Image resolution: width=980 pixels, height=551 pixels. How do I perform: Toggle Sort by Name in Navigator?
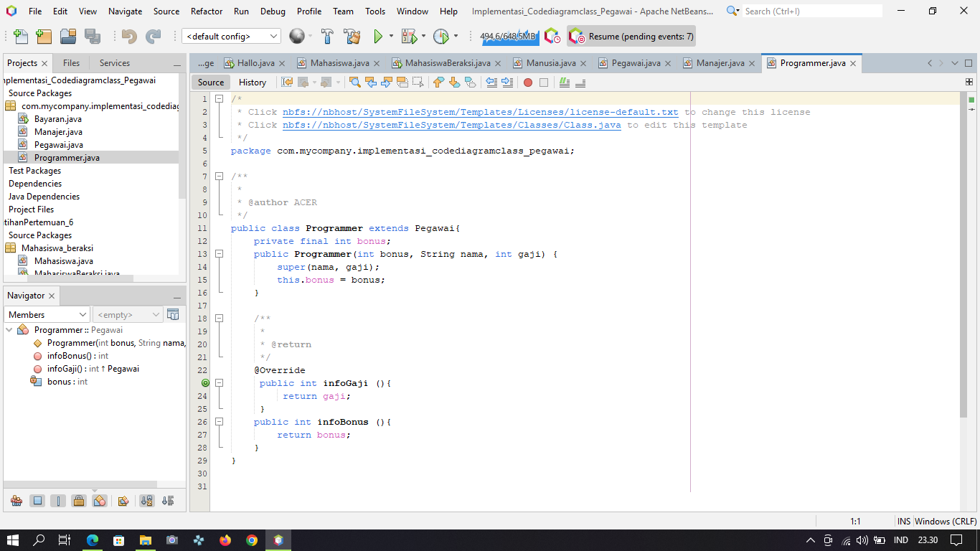pyautogui.click(x=146, y=500)
